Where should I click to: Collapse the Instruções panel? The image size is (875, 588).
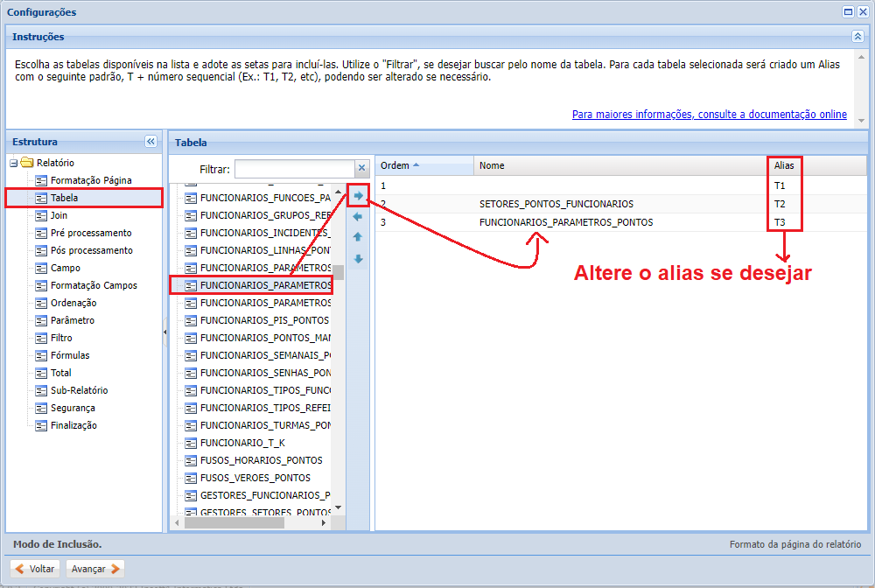(x=857, y=37)
